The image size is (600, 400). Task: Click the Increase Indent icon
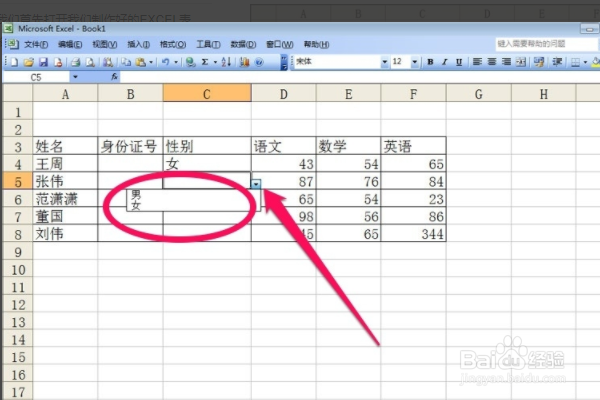(x=557, y=62)
